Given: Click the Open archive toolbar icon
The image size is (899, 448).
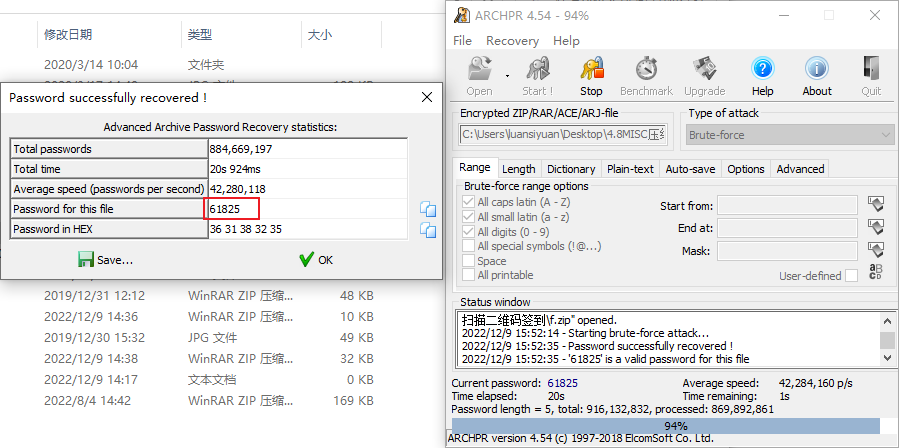Looking at the screenshot, I should click(479, 70).
